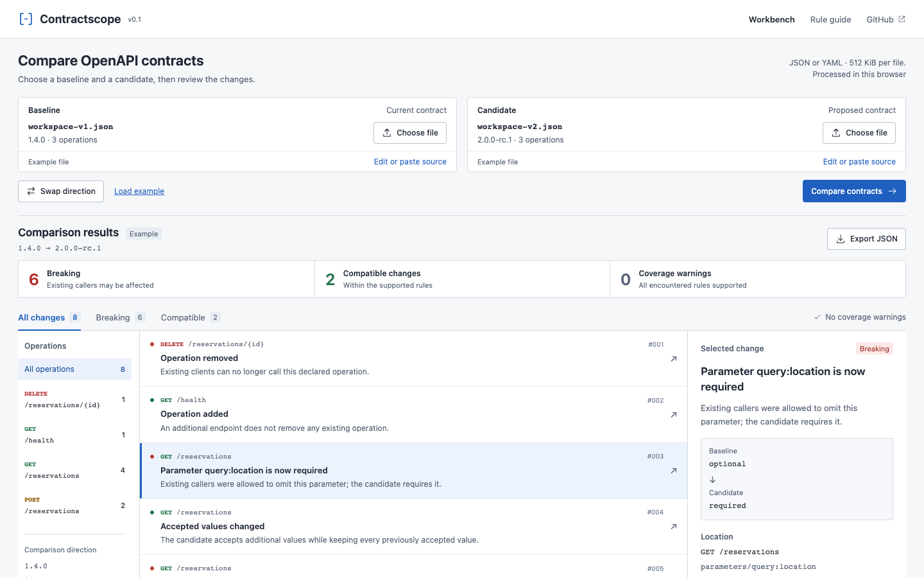
Task: Open the Load example link
Action: [139, 191]
